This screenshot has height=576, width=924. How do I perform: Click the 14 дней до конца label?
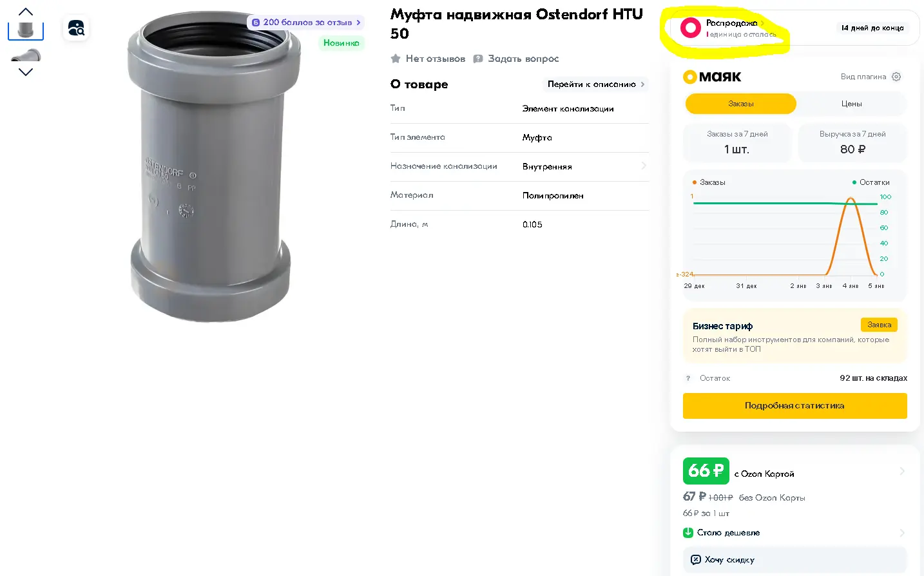(872, 28)
